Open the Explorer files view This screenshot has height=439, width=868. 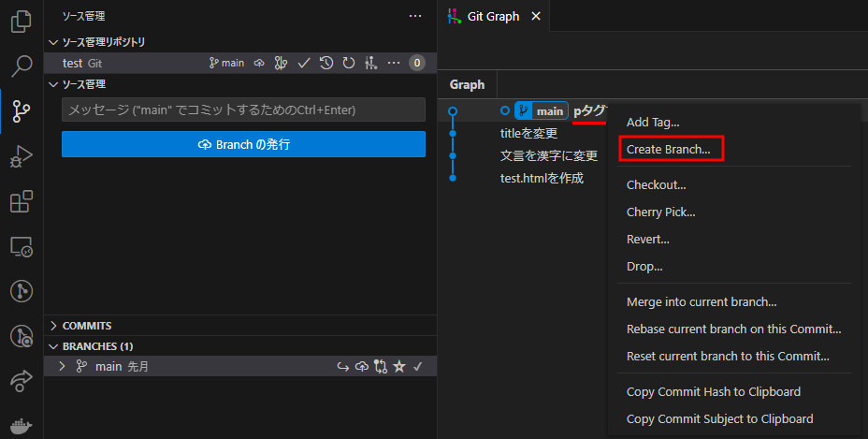[x=21, y=22]
